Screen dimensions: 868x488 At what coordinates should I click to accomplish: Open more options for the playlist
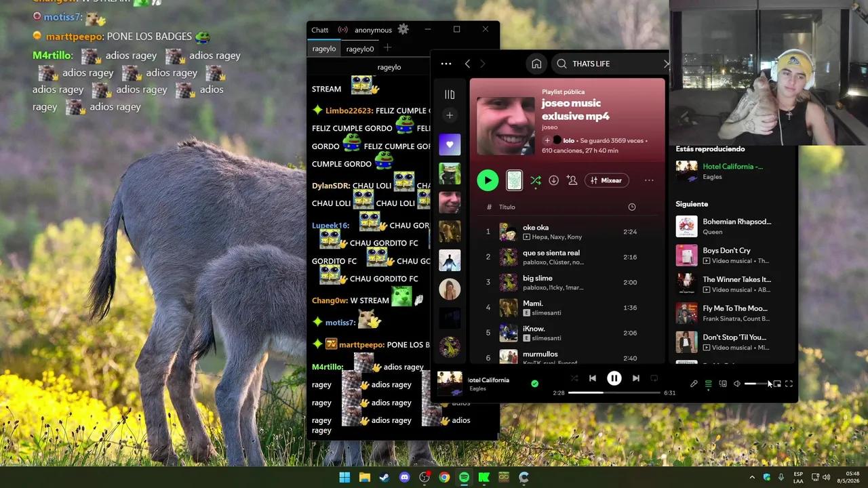click(x=649, y=180)
